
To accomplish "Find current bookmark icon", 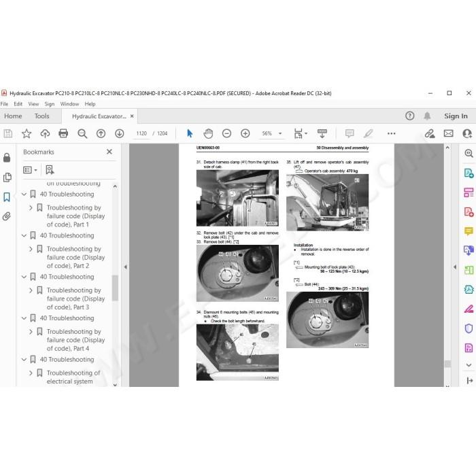I will (50, 170).
